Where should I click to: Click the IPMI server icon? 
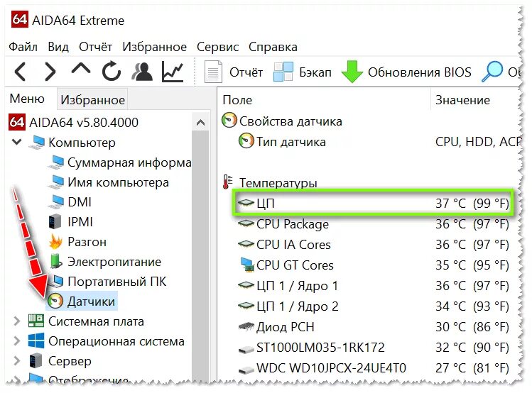55,221
